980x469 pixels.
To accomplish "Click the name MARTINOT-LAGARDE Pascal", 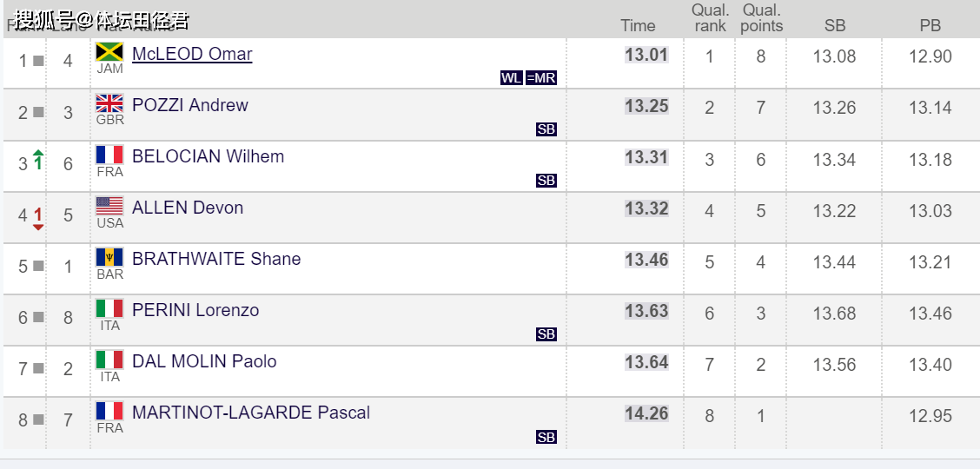I will click(x=251, y=413).
